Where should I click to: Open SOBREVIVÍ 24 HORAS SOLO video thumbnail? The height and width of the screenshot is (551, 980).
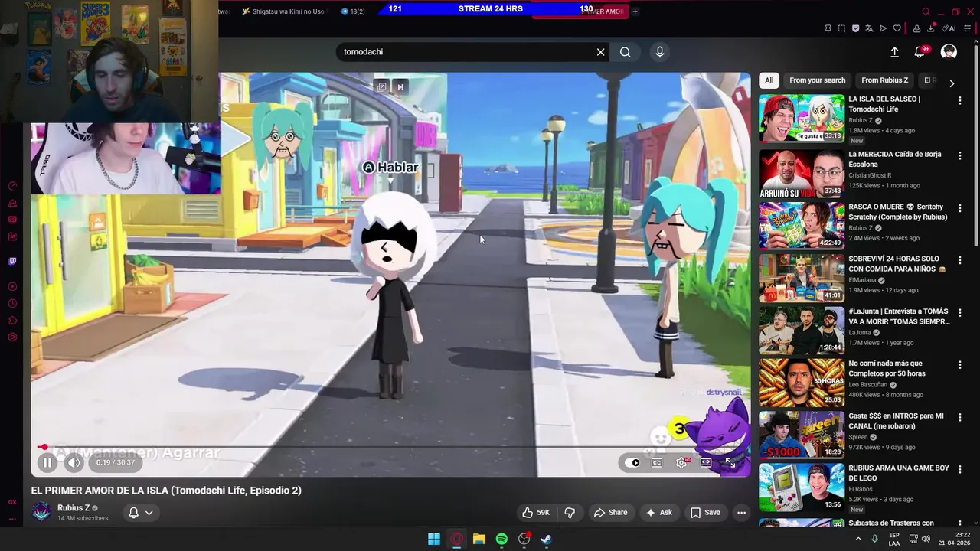click(802, 279)
